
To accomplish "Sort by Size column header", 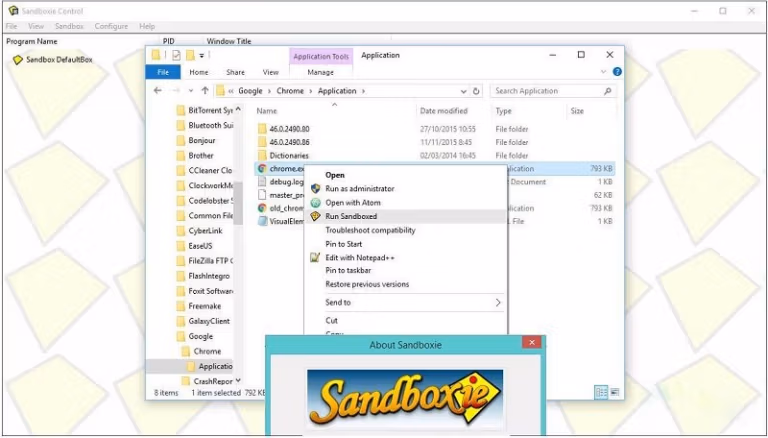I will point(577,111).
